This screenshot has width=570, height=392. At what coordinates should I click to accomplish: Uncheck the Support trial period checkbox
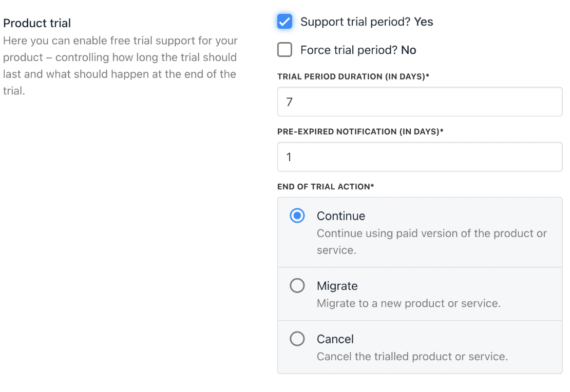tap(284, 22)
